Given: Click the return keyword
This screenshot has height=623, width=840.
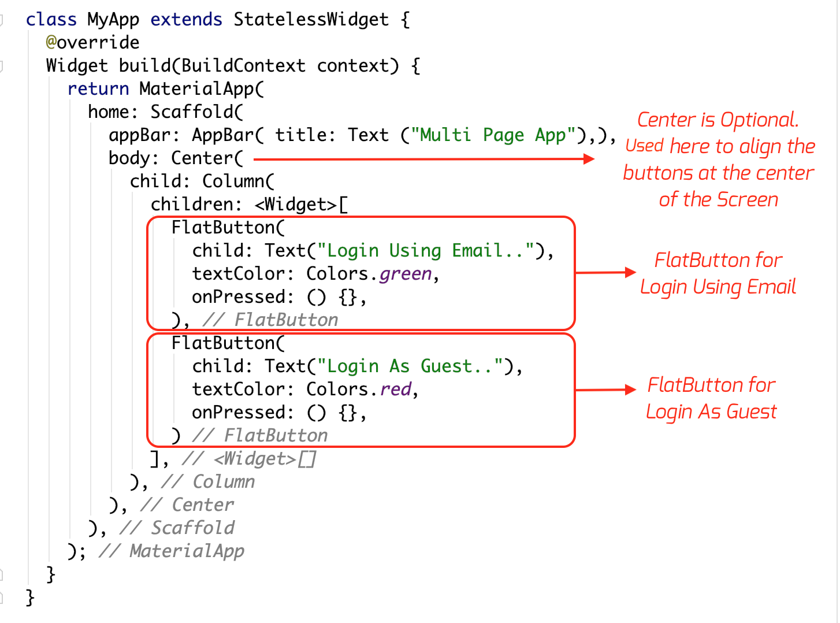Looking at the screenshot, I should pyautogui.click(x=98, y=88).
